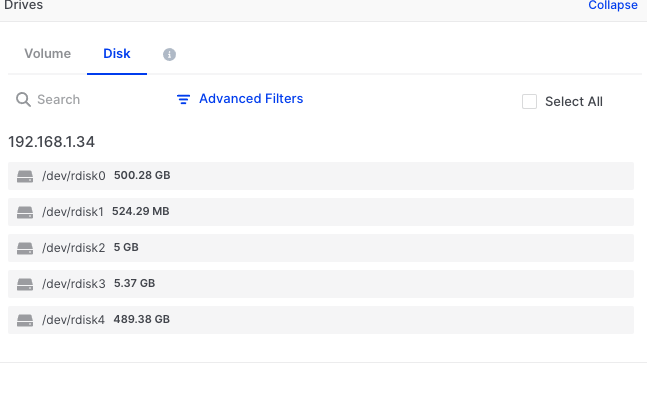Image resolution: width=647 pixels, height=394 pixels.
Task: Click the drive icon for /dev/rdisk2
Action: point(25,248)
